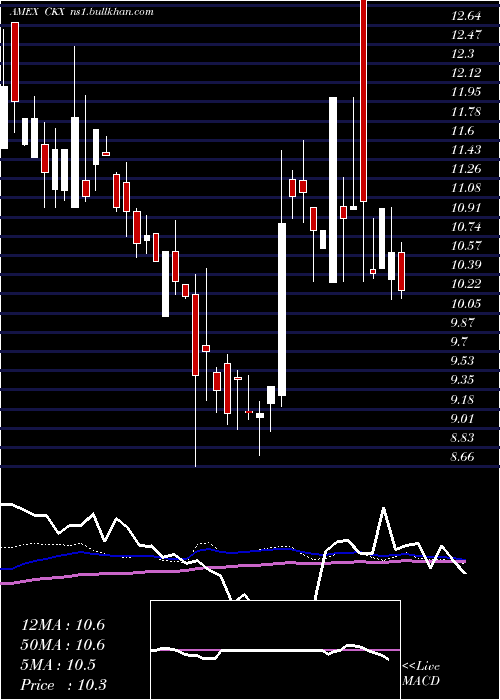
Task: Click the 10.57 price axis label
Action: tap(466, 246)
